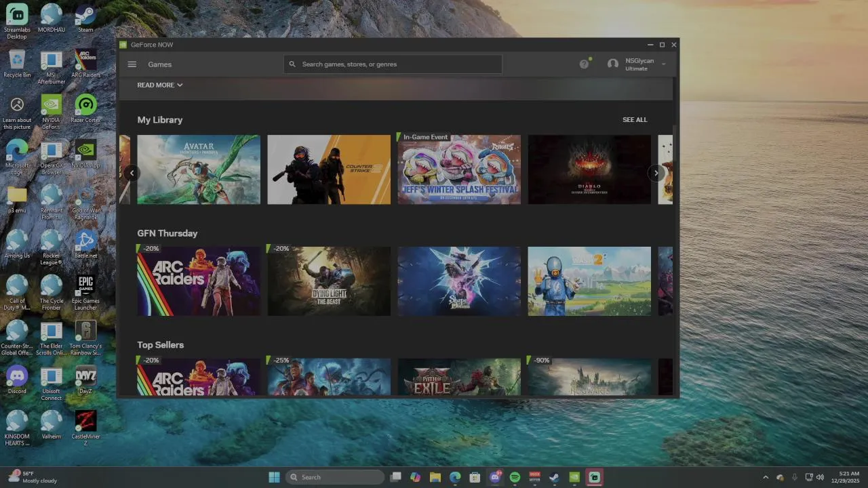Viewport: 868px width, 488px height.
Task: Open Path of Exile tile in Top Sellers
Action: click(459, 377)
